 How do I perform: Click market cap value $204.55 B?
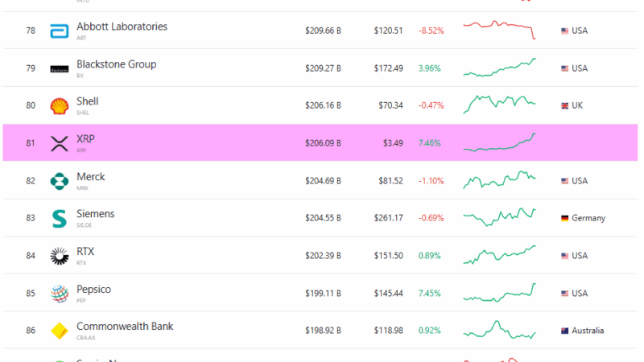point(323,218)
